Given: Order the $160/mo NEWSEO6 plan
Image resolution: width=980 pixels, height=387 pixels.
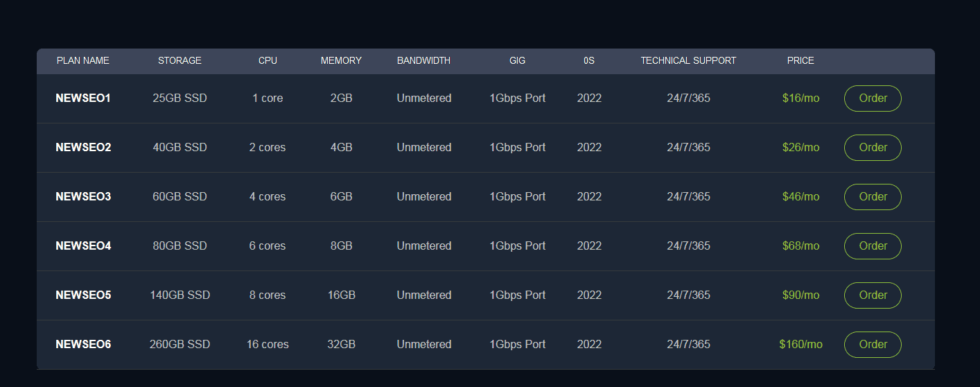Looking at the screenshot, I should click(873, 345).
